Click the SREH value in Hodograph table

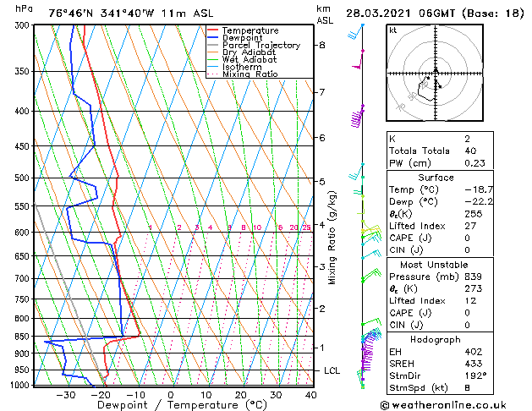(x=474, y=364)
